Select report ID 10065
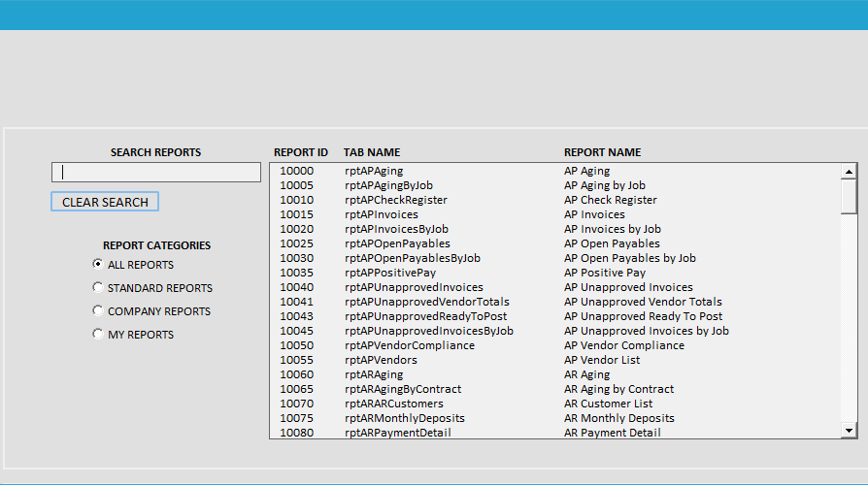 click(297, 389)
